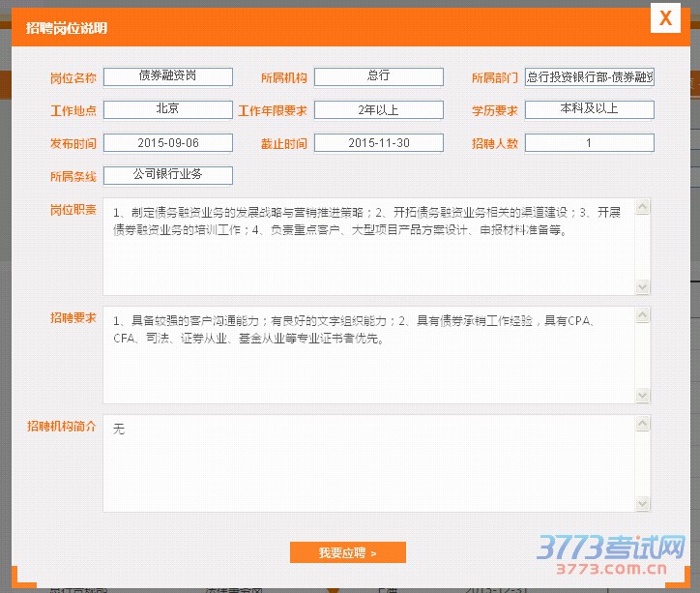700x593 pixels.
Task: Click scrollbar track of 岗位职责 text area
Action: tap(643, 247)
